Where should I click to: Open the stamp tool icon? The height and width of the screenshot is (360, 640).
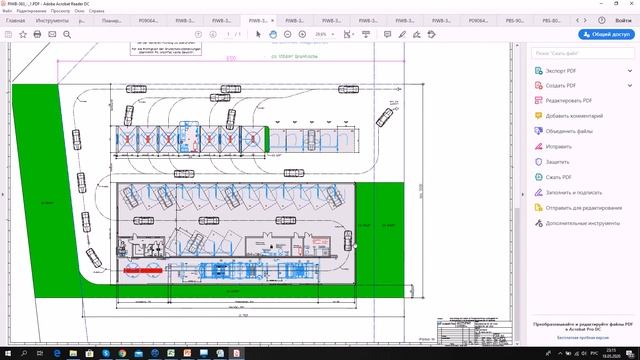431,34
